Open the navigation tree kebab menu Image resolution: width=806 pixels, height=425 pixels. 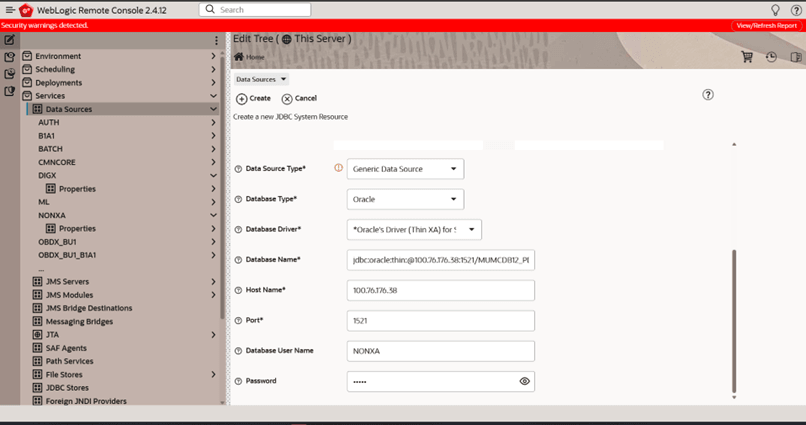pos(216,40)
